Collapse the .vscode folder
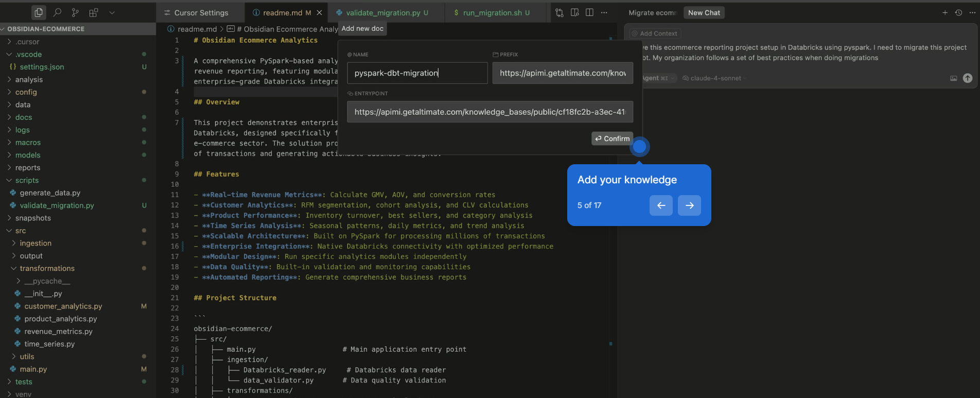This screenshot has width=980, height=398. [x=77, y=54]
